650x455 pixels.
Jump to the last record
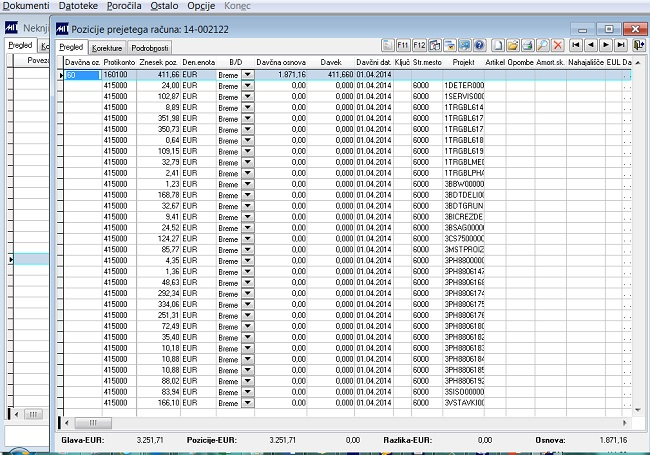621,45
